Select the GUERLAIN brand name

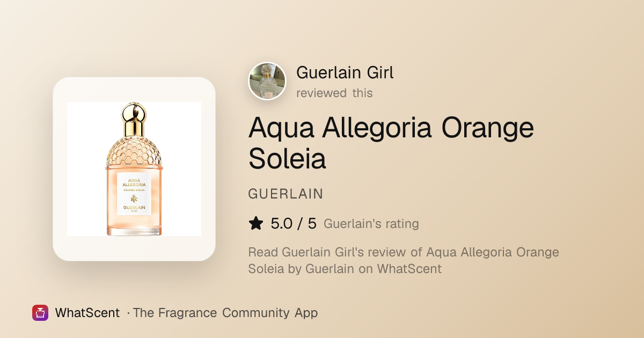[x=286, y=194]
